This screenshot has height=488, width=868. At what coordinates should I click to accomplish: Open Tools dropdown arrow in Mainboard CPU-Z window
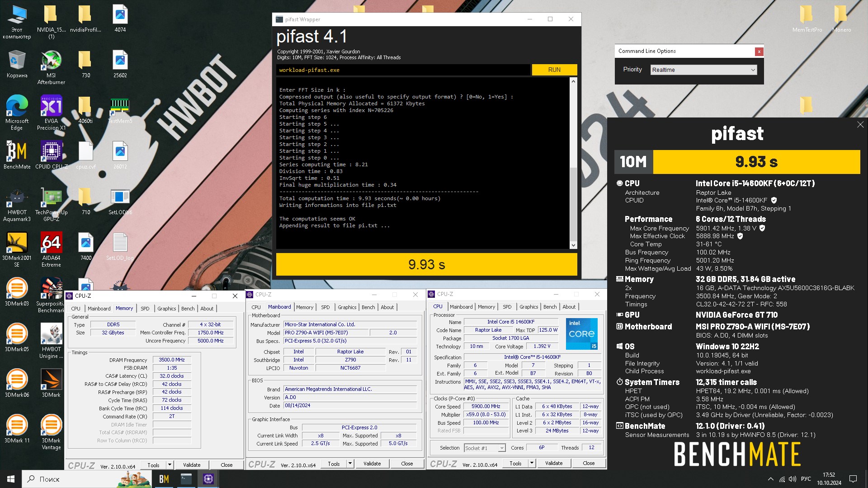click(x=350, y=464)
